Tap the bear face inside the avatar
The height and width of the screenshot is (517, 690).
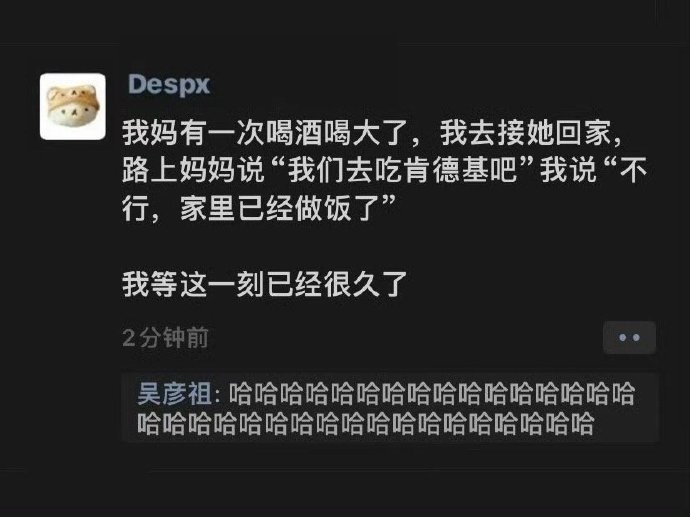tap(73, 106)
